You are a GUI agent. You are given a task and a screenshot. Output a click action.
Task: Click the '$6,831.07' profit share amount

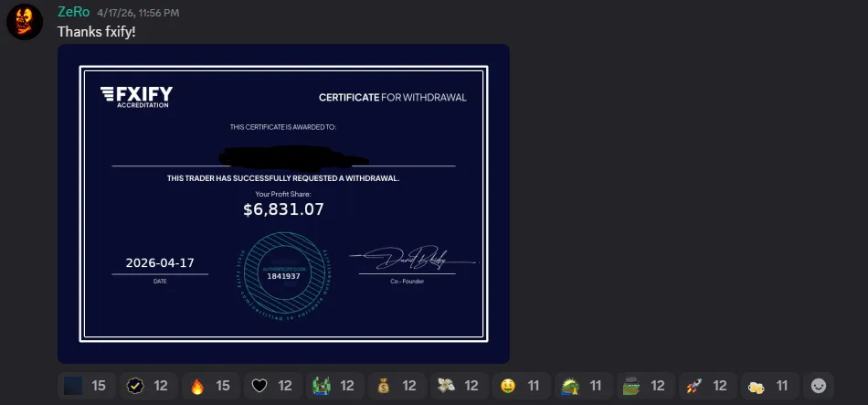[x=283, y=208]
